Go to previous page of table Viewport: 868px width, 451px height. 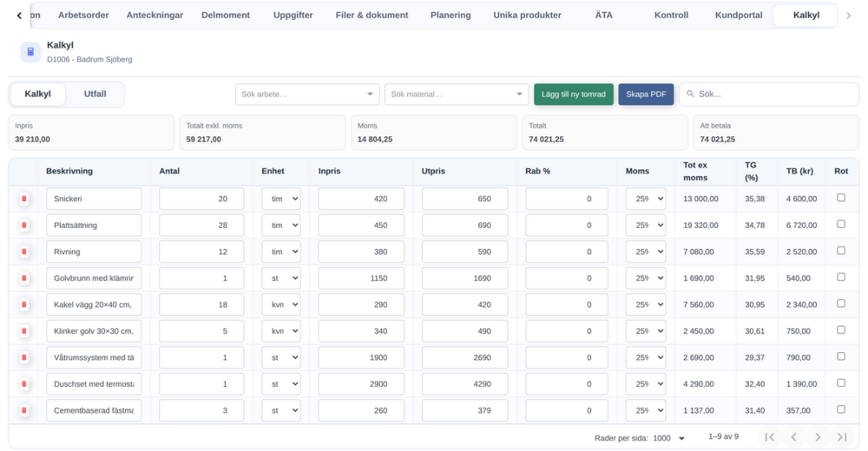pyautogui.click(x=794, y=437)
